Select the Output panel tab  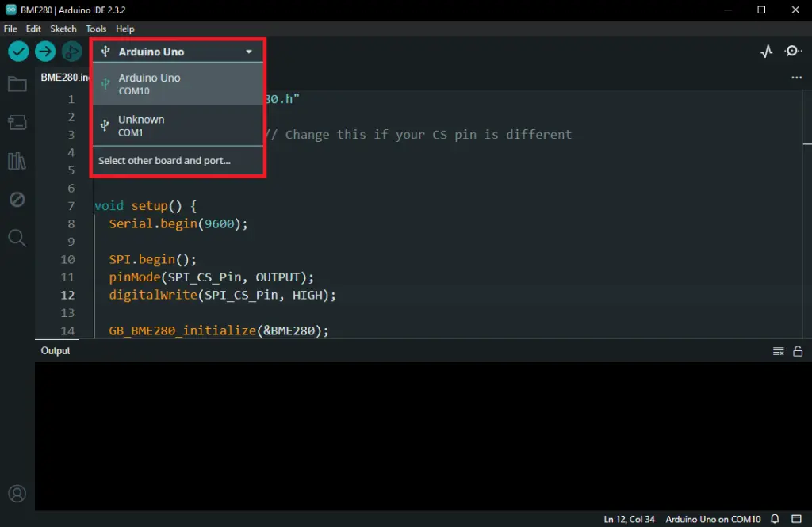(56, 351)
